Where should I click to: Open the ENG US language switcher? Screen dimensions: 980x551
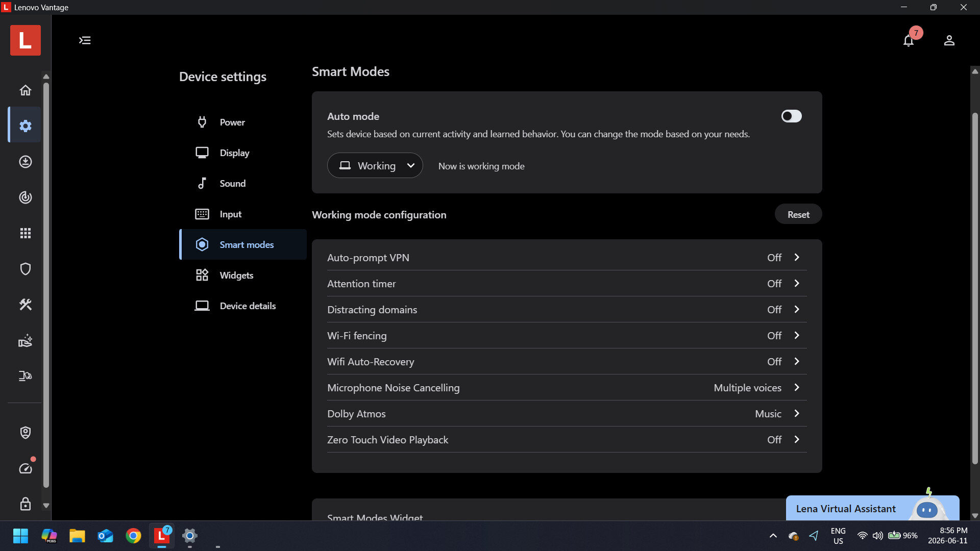838,536
